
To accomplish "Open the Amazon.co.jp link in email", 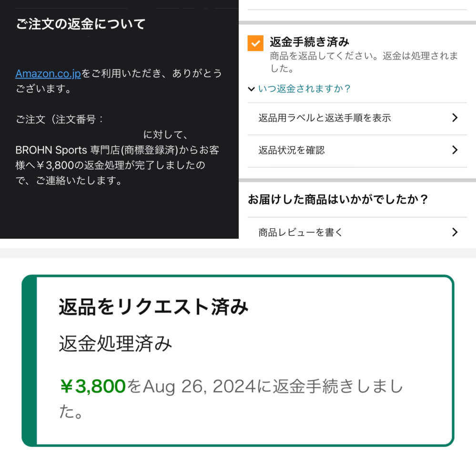I will click(48, 74).
